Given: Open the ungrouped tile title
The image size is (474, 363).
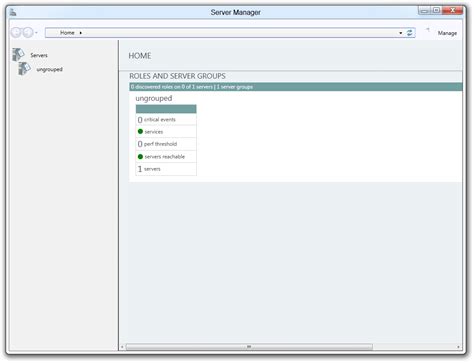Looking at the screenshot, I should [154, 98].
